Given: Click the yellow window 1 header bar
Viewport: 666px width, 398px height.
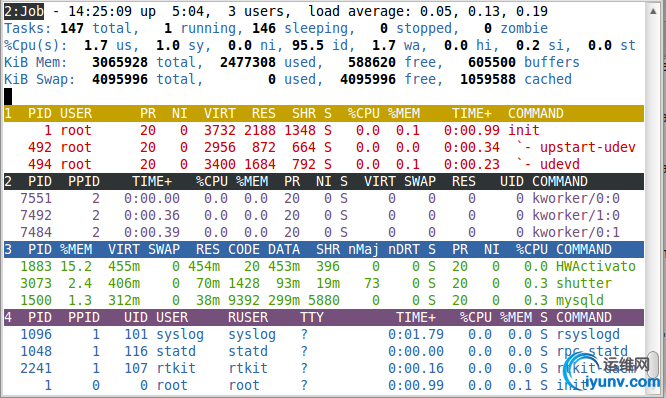Looking at the screenshot, I should [x=324, y=113].
